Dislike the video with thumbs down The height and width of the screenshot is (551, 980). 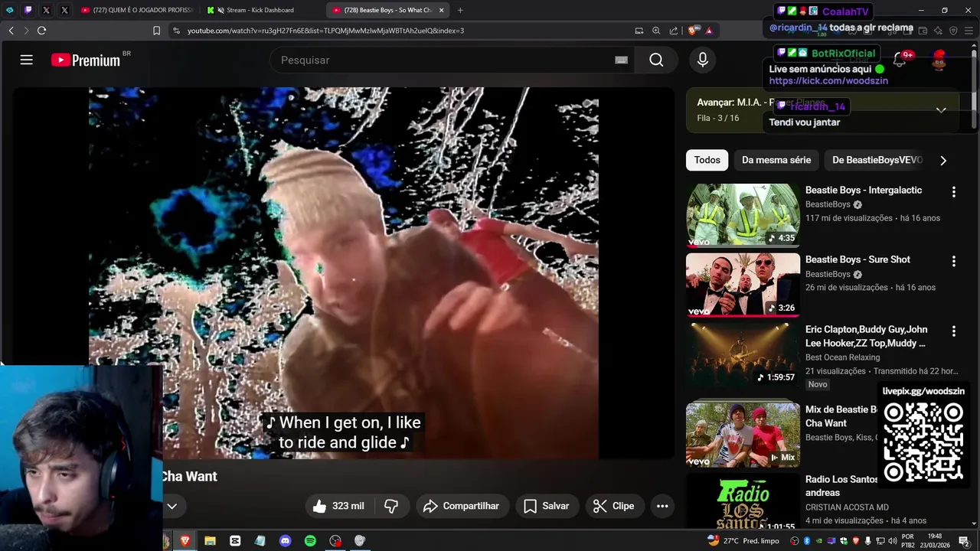pos(391,506)
